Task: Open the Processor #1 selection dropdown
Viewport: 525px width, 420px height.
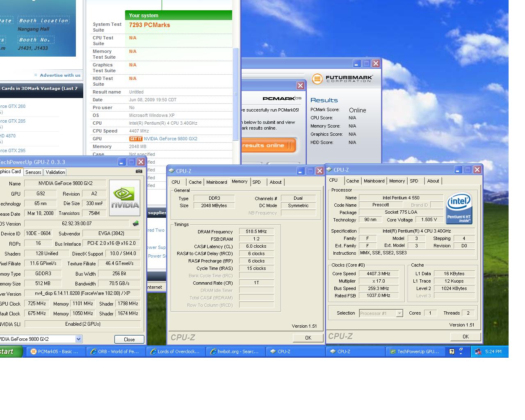Action: (399, 313)
